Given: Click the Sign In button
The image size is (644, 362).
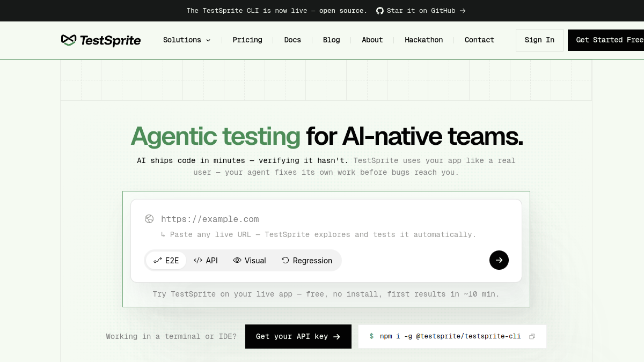Looking at the screenshot, I should [x=539, y=40].
